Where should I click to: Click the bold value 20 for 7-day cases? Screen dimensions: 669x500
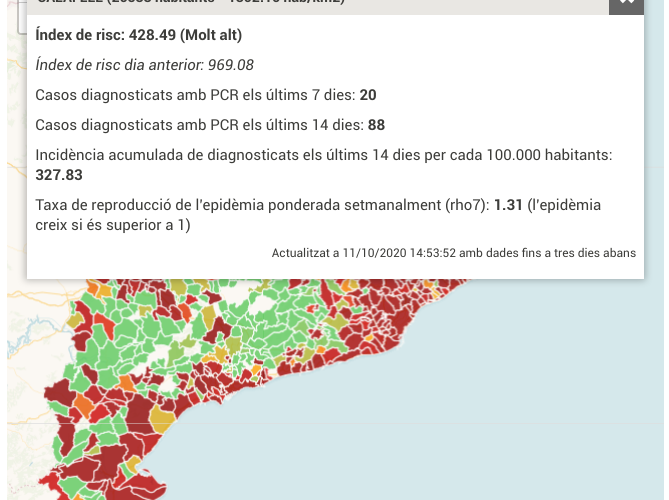point(368,95)
